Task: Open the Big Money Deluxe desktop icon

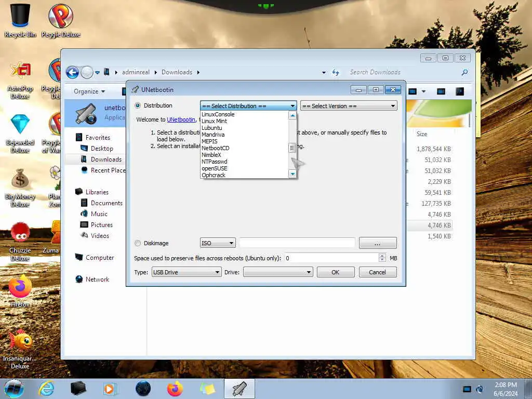Action: pyautogui.click(x=20, y=188)
